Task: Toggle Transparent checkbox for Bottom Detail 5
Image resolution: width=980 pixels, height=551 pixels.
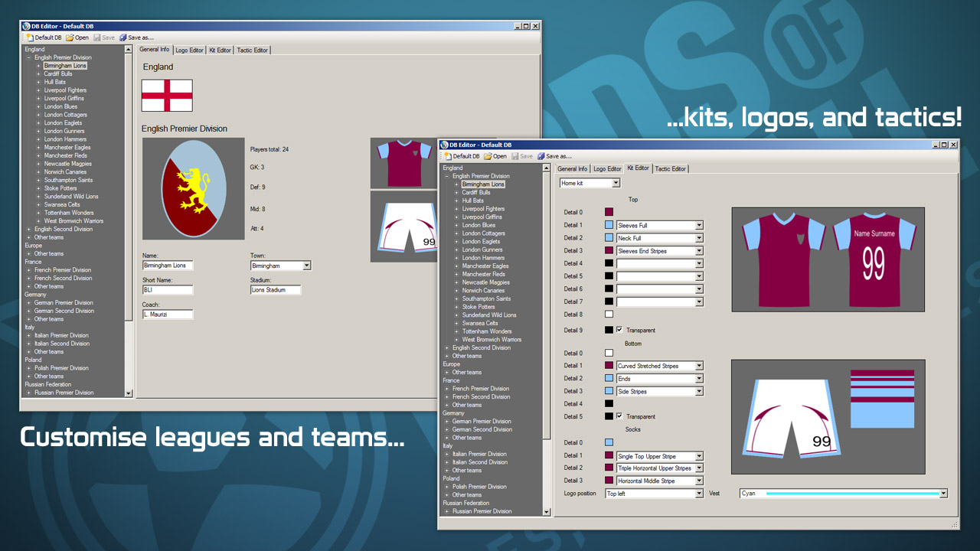Action: point(619,416)
